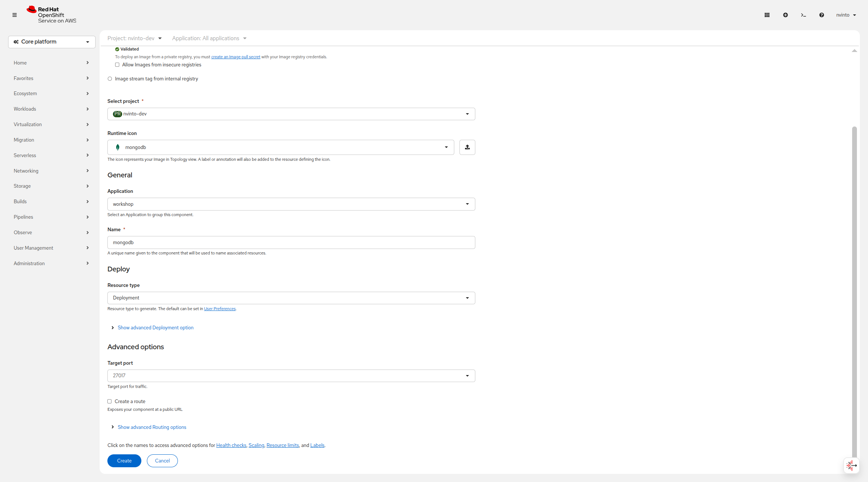Expand the Favorites navigation section
This screenshot has height=482, width=868.
(52, 78)
